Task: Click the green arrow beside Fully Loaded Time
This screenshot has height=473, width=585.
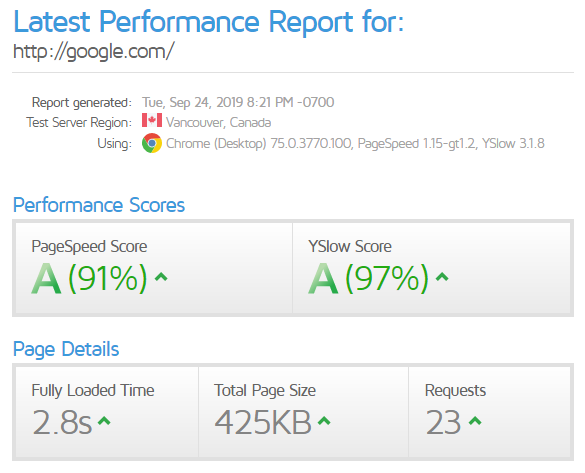Action: click(104, 421)
